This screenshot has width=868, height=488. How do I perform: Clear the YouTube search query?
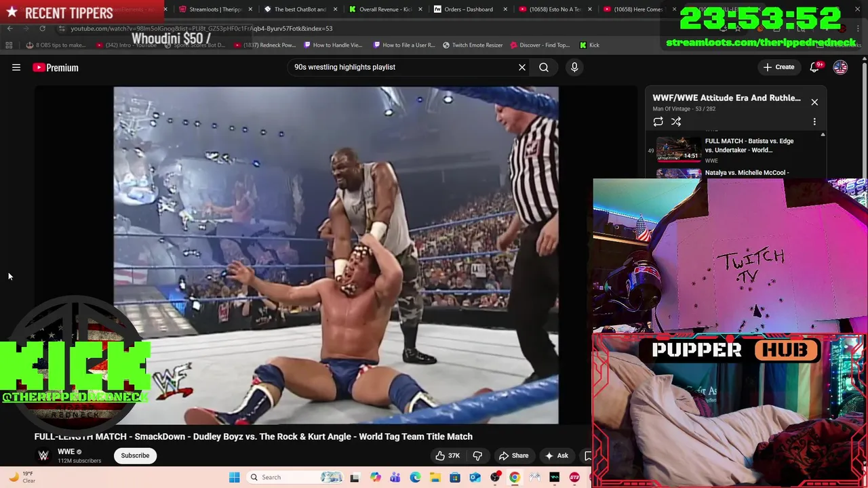[x=522, y=67]
